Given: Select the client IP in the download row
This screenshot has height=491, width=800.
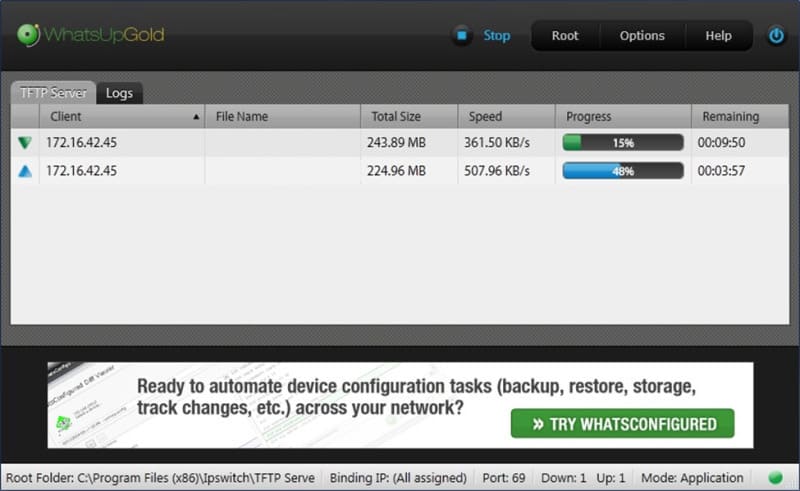Looking at the screenshot, I should click(x=81, y=143).
